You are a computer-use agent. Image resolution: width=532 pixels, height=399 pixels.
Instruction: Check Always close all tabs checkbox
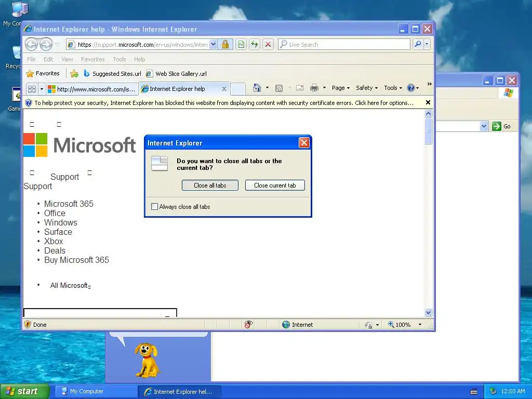click(154, 207)
